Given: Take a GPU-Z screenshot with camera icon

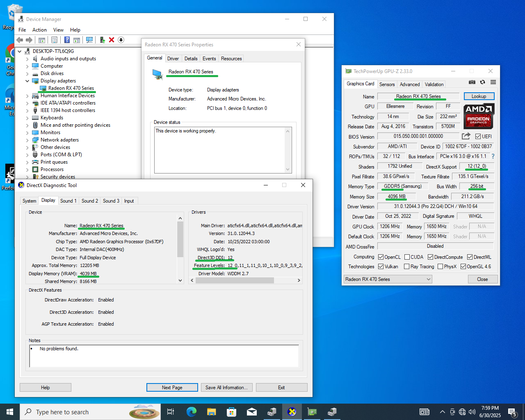Looking at the screenshot, I should 472,82.
